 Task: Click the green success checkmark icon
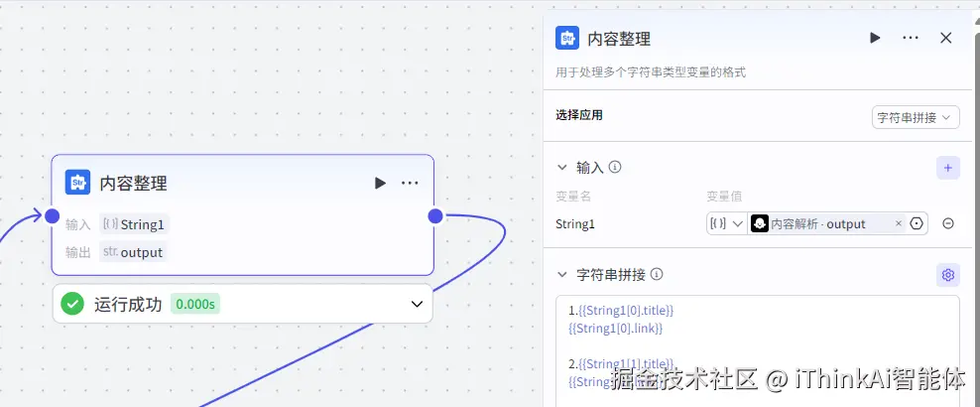coord(72,304)
